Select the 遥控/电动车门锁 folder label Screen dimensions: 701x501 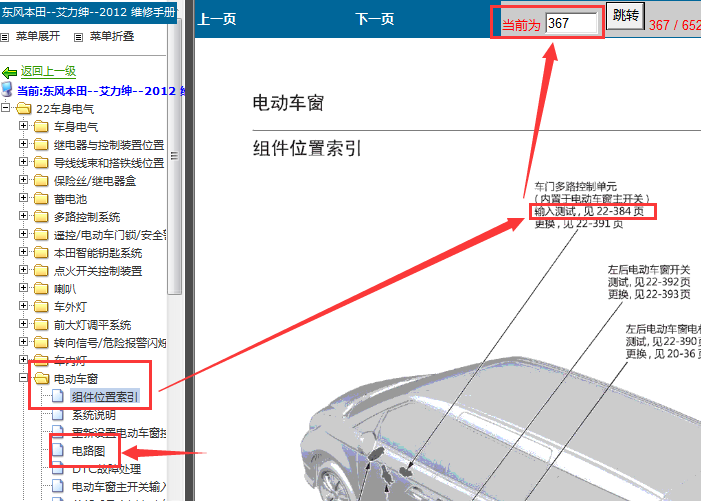coord(110,235)
